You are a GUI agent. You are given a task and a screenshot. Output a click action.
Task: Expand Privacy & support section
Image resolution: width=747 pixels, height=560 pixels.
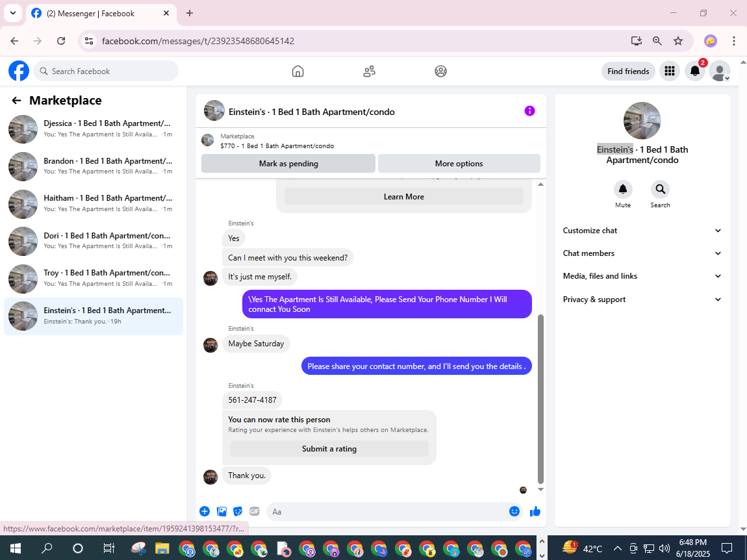click(x=642, y=299)
